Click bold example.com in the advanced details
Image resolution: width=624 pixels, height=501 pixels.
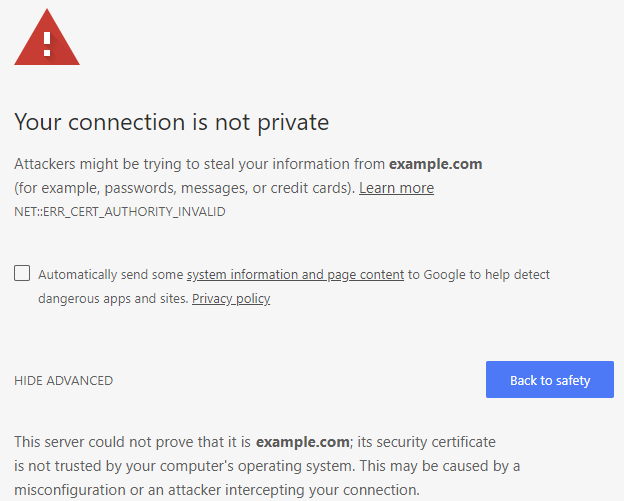click(x=302, y=442)
